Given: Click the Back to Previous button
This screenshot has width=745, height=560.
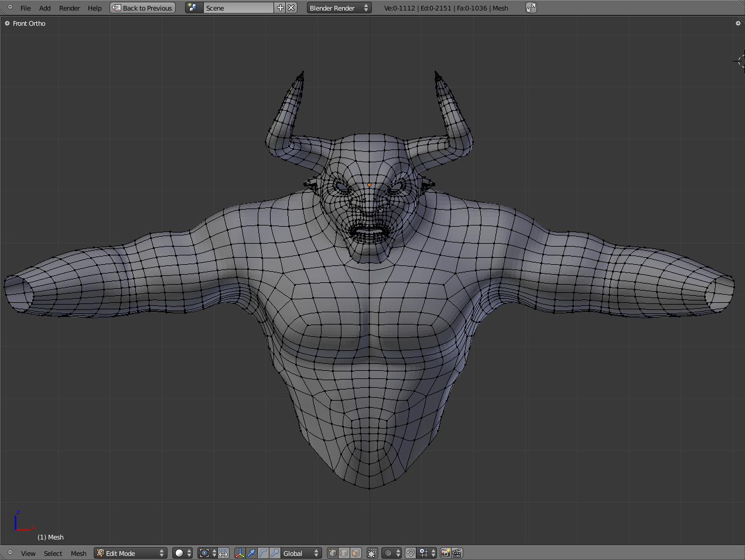Looking at the screenshot, I should tap(143, 8).
